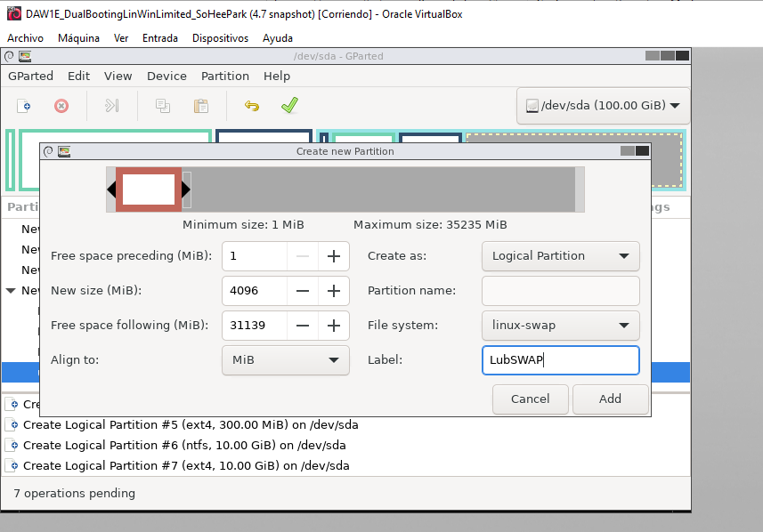The height and width of the screenshot is (532, 763).
Task: Open the Help menu in GParted
Action: [277, 77]
